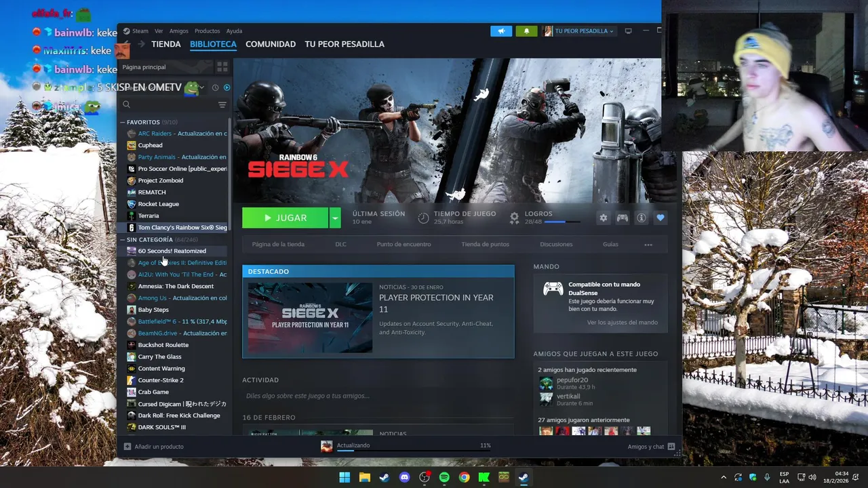Open the Productos menu
This screenshot has width=868, height=488.
(x=207, y=31)
